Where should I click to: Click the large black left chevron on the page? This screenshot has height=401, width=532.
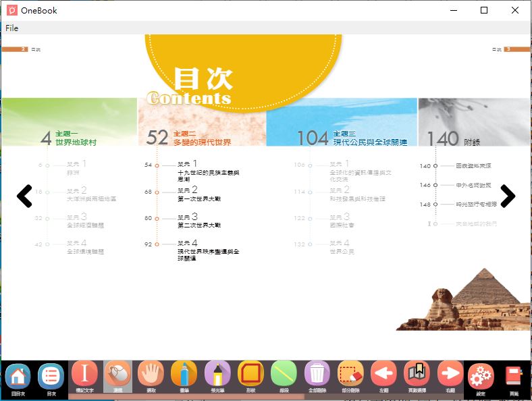click(x=24, y=196)
